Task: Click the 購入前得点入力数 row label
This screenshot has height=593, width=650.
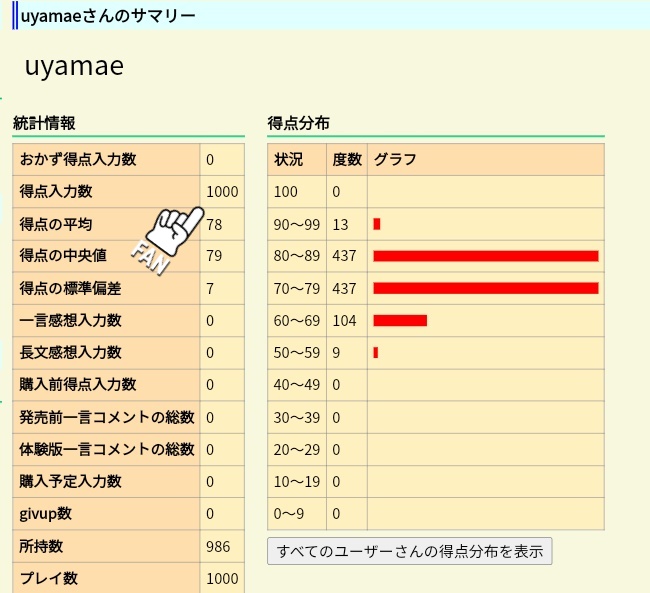Action: [x=78, y=384]
